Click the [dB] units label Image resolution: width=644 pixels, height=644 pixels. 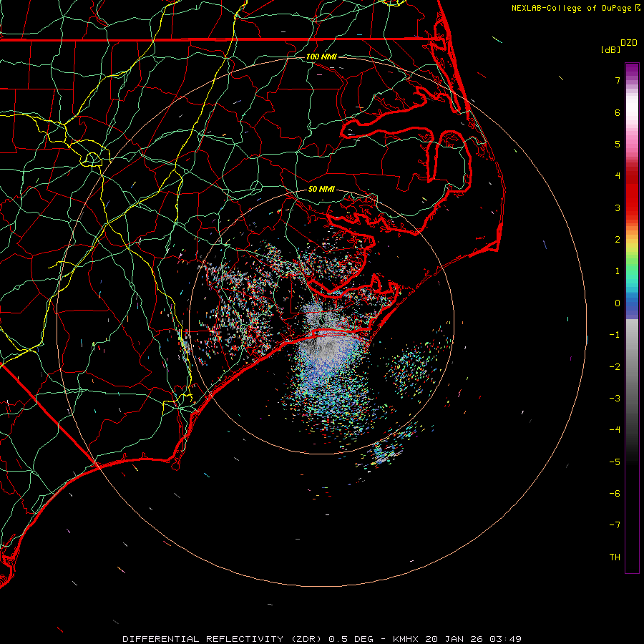coord(610,49)
